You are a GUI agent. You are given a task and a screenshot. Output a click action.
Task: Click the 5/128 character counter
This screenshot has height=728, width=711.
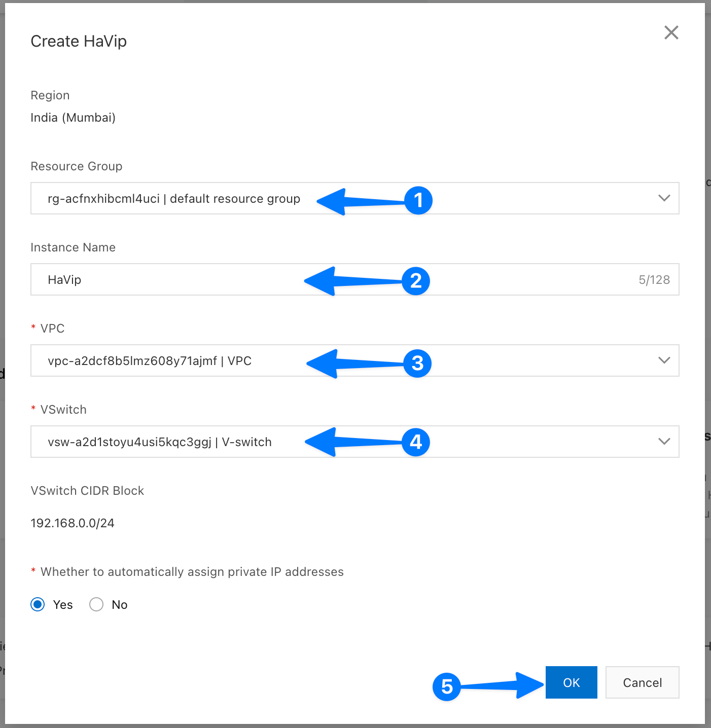click(x=654, y=280)
